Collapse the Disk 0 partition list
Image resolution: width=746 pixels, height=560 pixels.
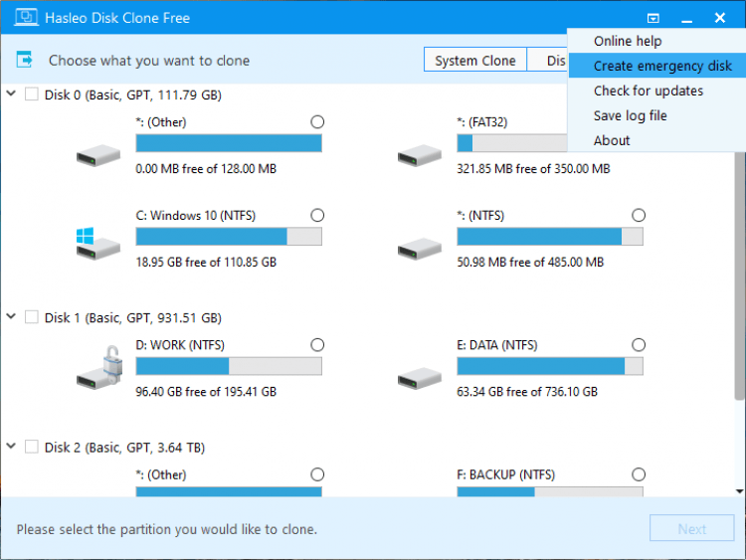click(x=11, y=94)
